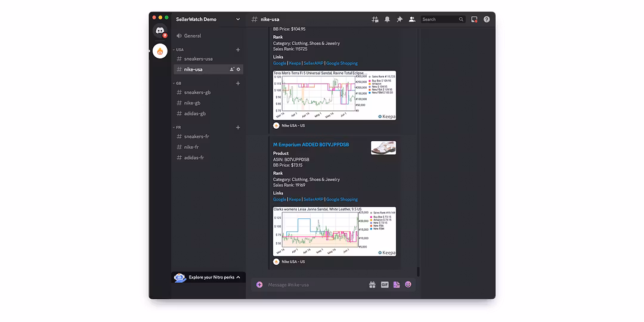
Task: Open the Inbox icon
Action: 474,20
